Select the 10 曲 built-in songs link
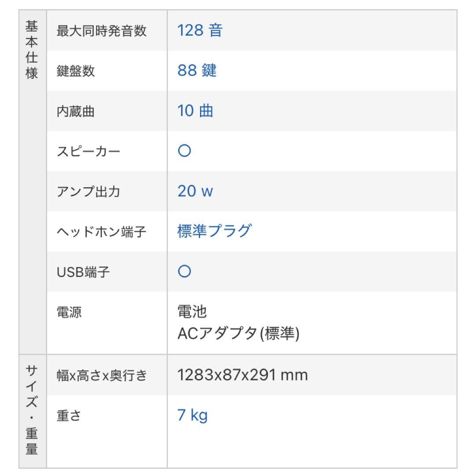 (x=195, y=111)
